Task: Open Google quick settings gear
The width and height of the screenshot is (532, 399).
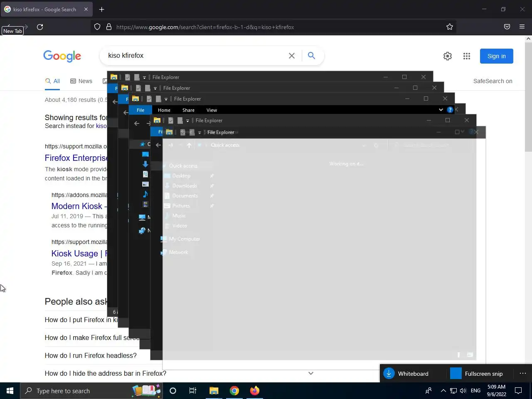Action: pyautogui.click(x=448, y=56)
